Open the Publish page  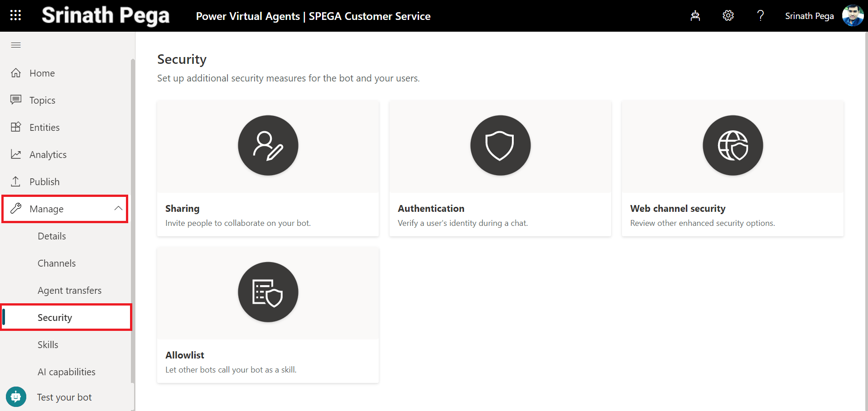coord(44,182)
